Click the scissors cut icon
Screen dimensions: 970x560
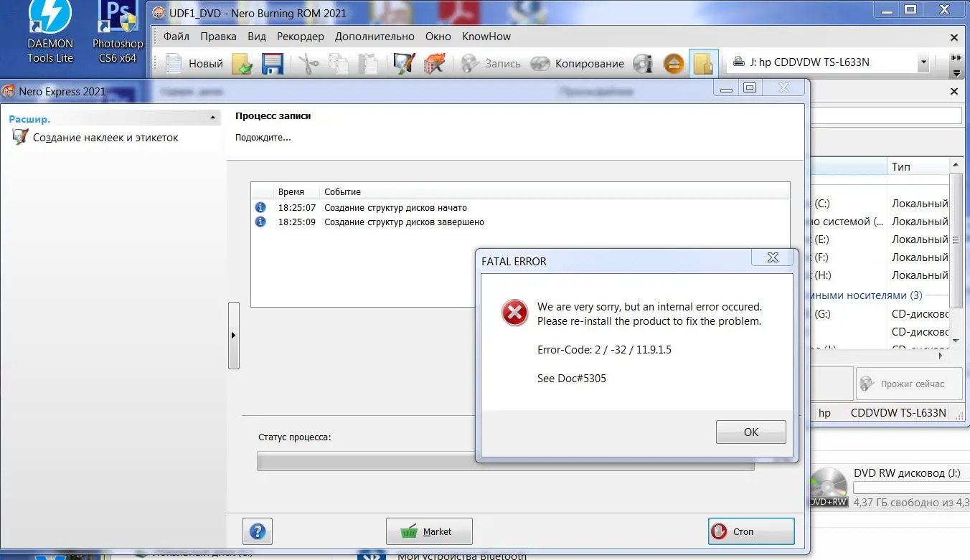[308, 64]
